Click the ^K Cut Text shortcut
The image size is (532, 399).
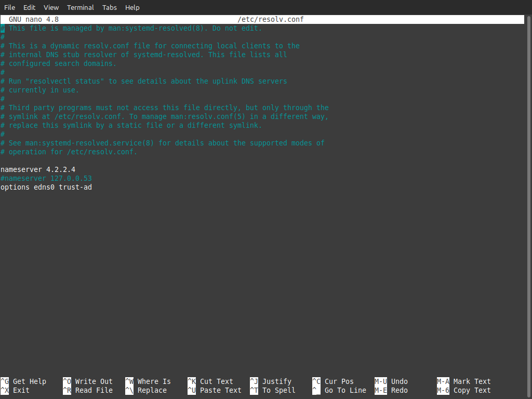210,381
